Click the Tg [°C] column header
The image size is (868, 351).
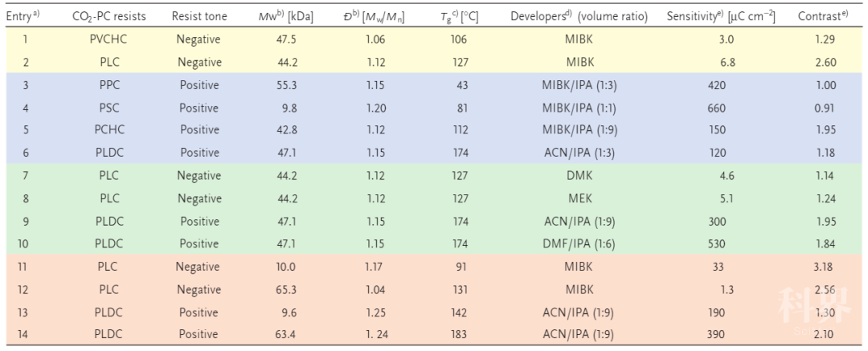pyautogui.click(x=464, y=16)
